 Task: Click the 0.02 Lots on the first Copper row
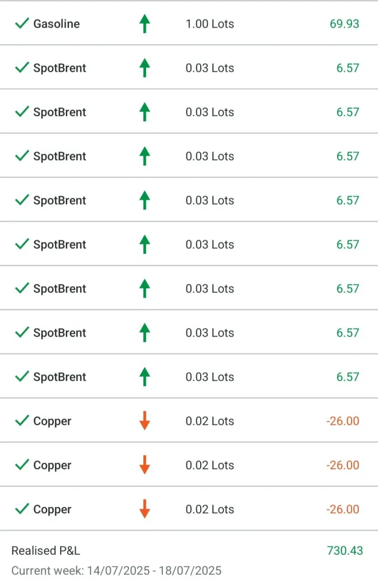pyautogui.click(x=209, y=421)
